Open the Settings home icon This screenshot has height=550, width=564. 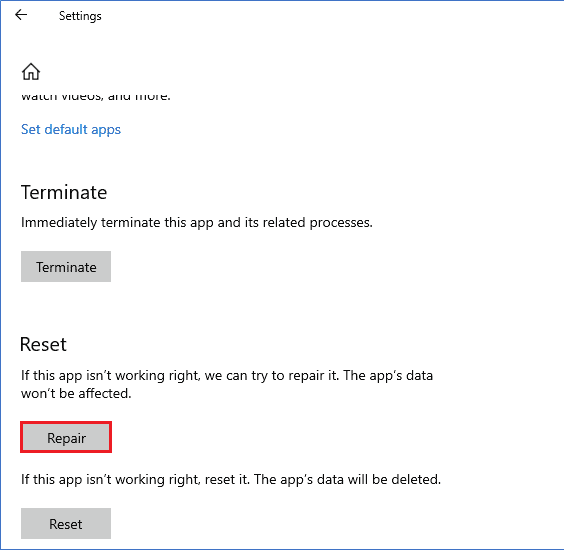click(x=31, y=71)
